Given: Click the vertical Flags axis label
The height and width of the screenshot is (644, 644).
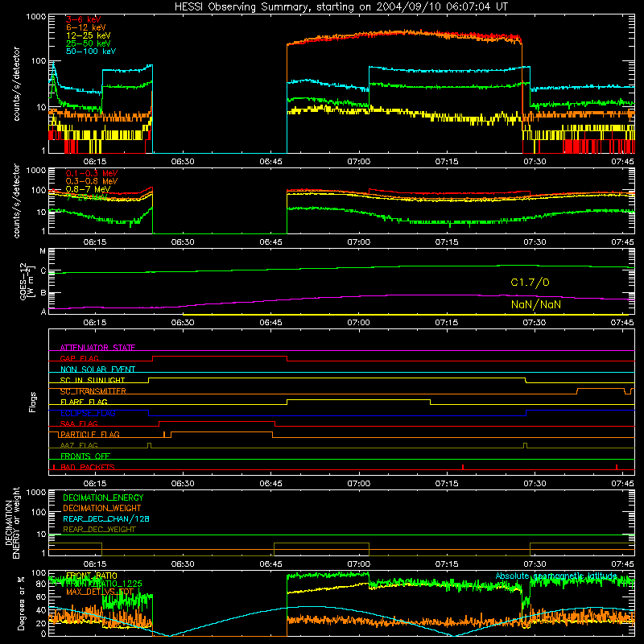Looking at the screenshot, I should coord(32,402).
